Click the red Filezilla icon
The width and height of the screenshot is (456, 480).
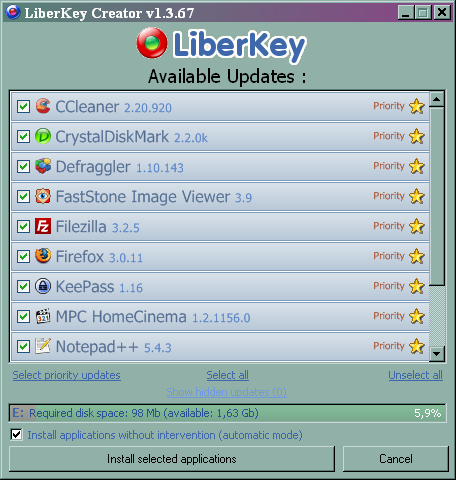[43, 226]
